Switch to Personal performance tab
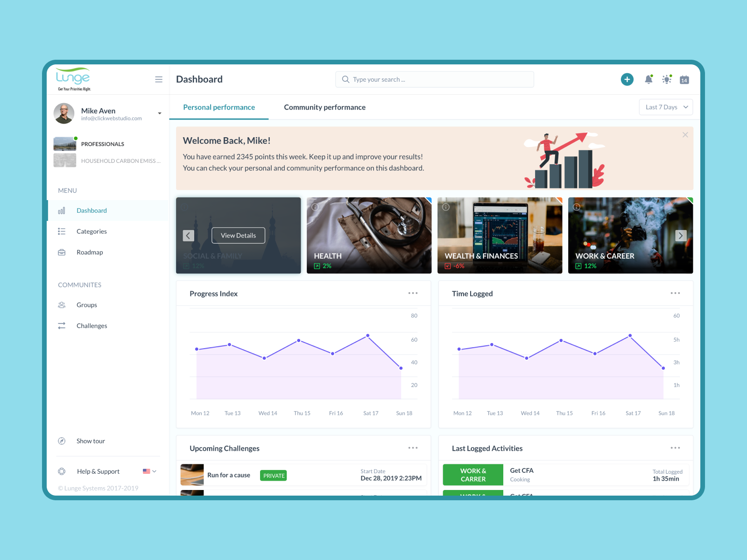747x560 pixels. [219, 107]
